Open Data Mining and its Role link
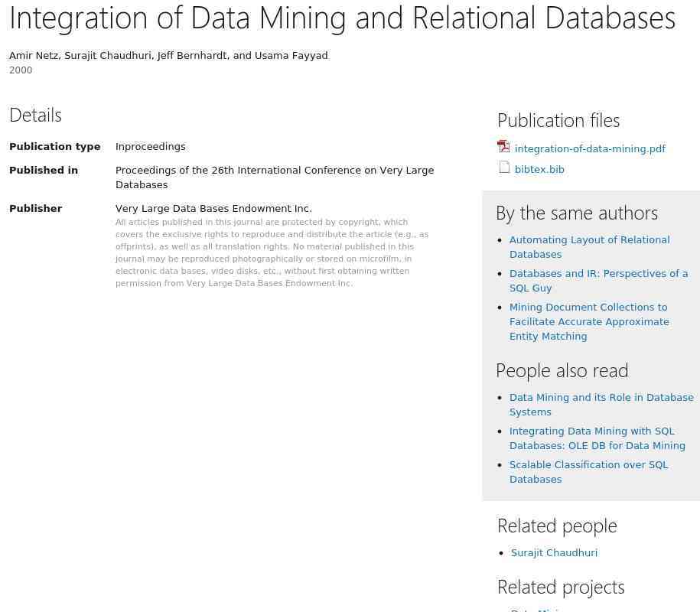 coord(601,405)
